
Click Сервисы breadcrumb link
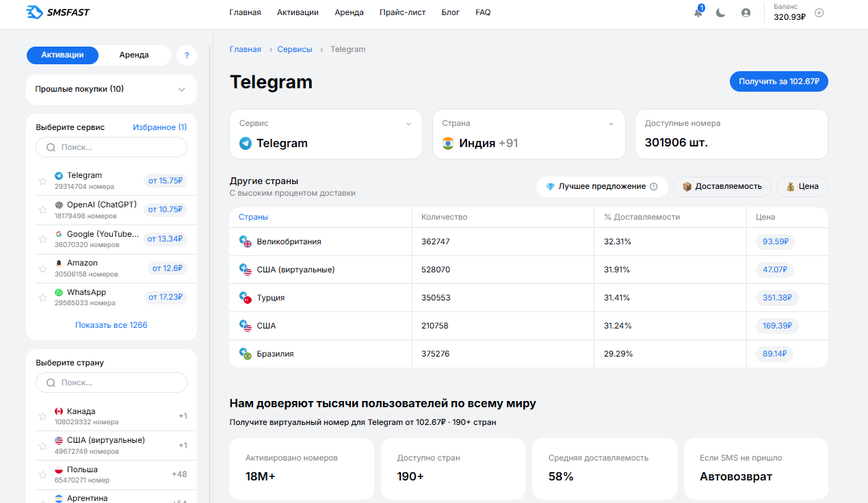(295, 49)
